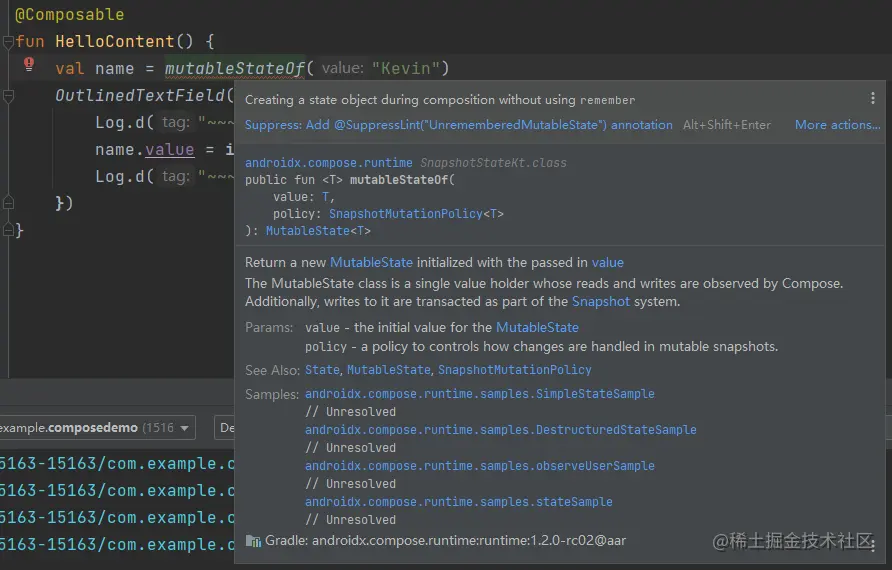Collapse the HelloContent function fold marker
Viewport: 892px width, 570px height.
click(x=8, y=42)
